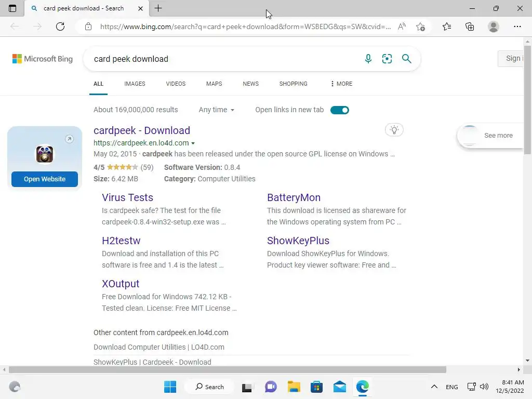Open the Virus Tests link
Image resolution: width=532 pixels, height=399 pixels.
click(128, 197)
